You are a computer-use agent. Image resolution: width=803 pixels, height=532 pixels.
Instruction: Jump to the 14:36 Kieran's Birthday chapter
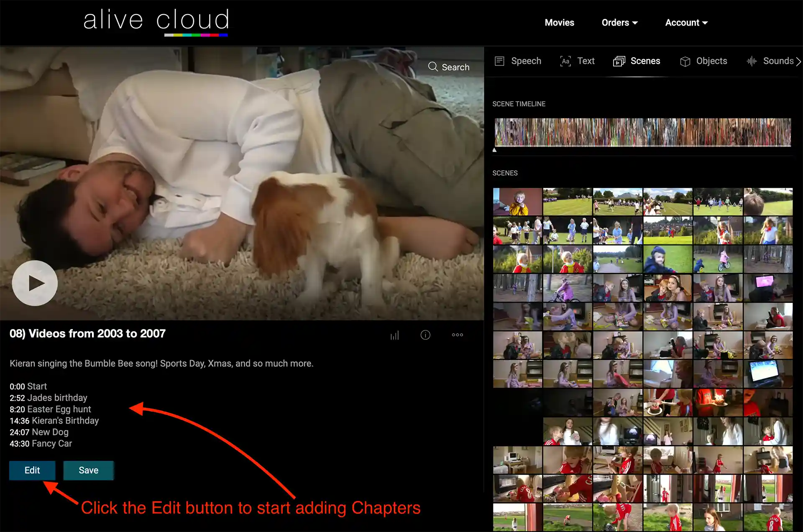point(54,421)
